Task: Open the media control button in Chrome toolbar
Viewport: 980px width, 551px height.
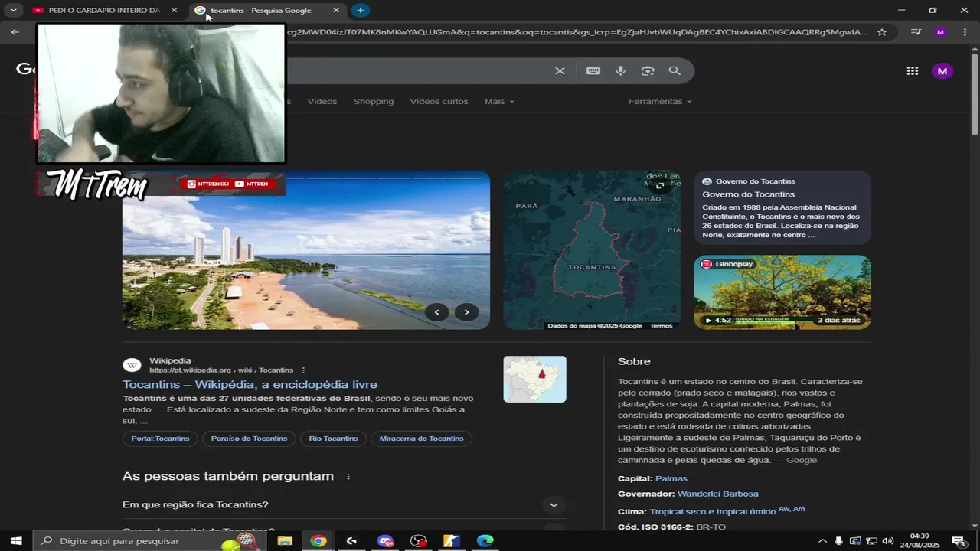Action: tap(916, 32)
